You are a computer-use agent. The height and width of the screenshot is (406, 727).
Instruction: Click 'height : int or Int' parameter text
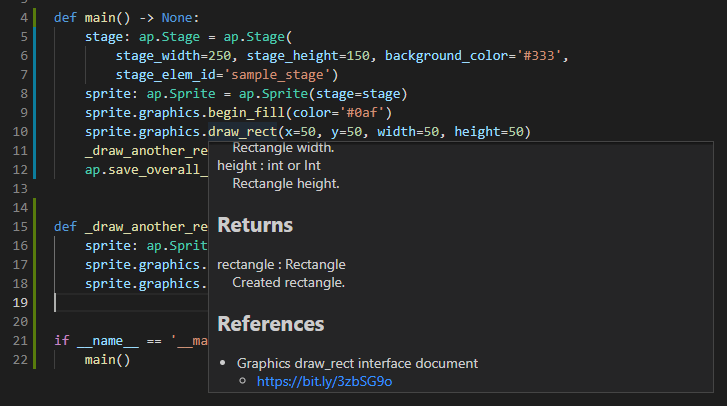[x=269, y=165]
